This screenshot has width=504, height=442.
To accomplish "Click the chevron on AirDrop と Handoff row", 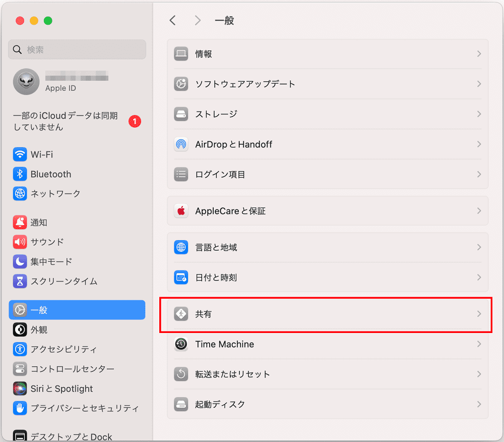I will tap(479, 144).
